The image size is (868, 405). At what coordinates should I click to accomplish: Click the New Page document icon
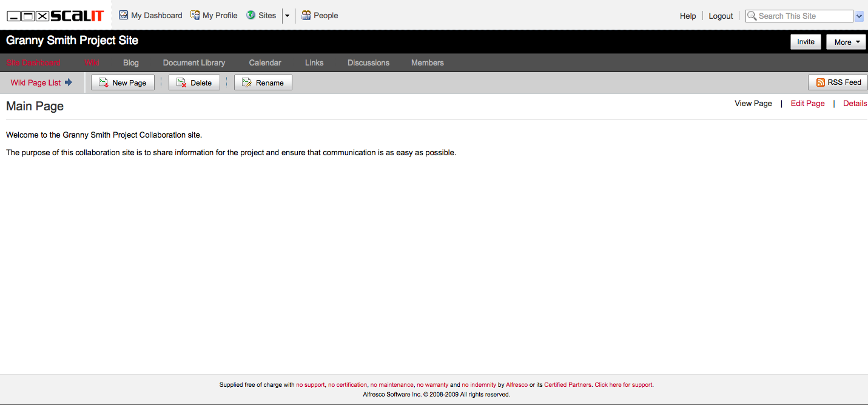tap(104, 82)
